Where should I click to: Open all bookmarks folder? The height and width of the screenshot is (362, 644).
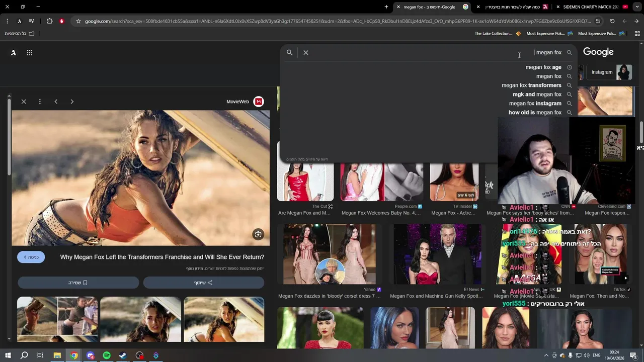[x=20, y=33]
